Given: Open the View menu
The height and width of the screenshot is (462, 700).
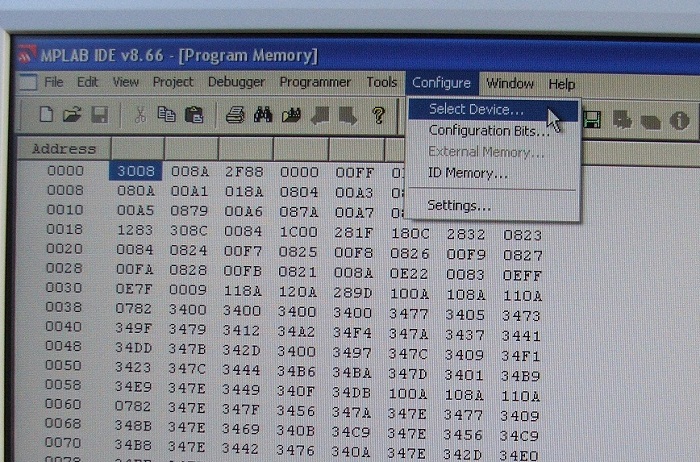Looking at the screenshot, I should [125, 82].
